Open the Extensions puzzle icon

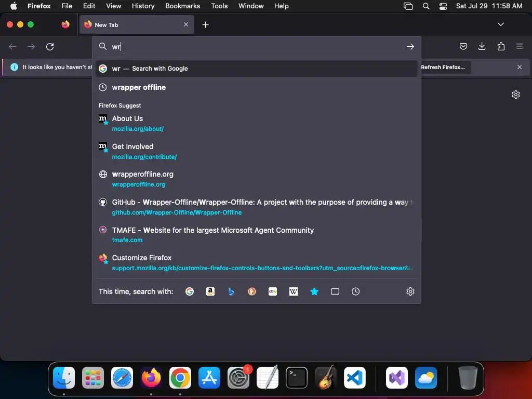501,46
